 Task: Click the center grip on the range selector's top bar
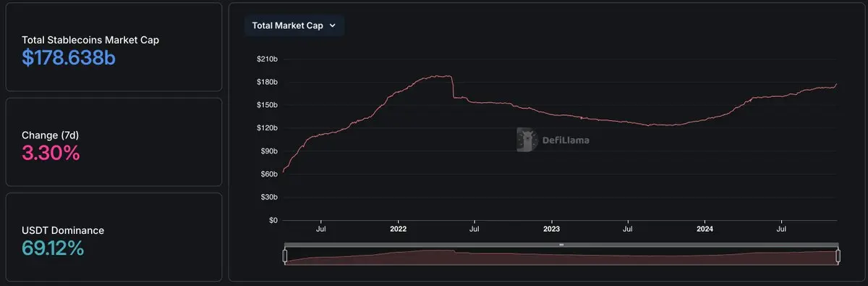561,245
